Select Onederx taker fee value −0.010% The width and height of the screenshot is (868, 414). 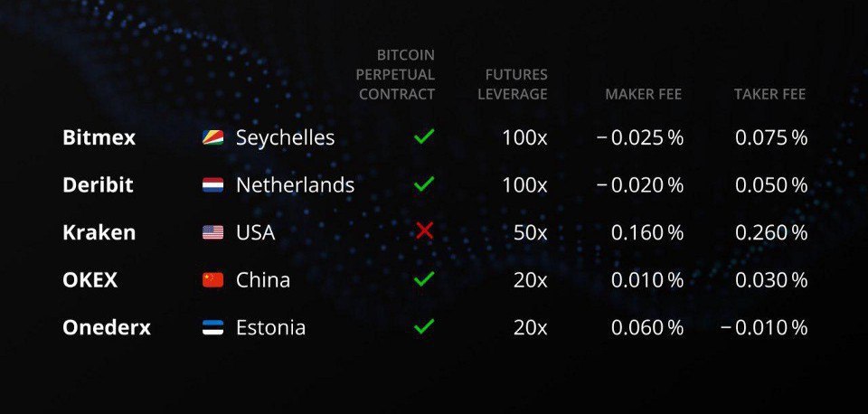point(764,327)
